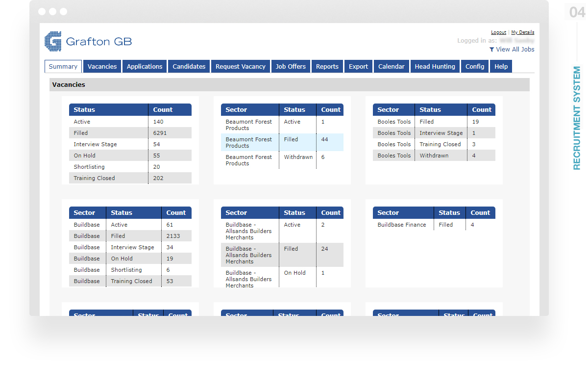The height and width of the screenshot is (365, 588).
Task: Select Buildbase On Hold count 19
Action: click(x=170, y=259)
